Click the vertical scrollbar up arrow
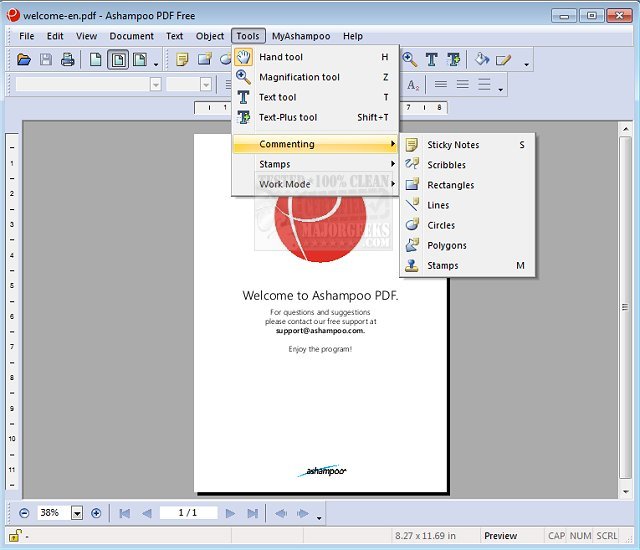Screen dimensions: 640x550 (x=626, y=129)
